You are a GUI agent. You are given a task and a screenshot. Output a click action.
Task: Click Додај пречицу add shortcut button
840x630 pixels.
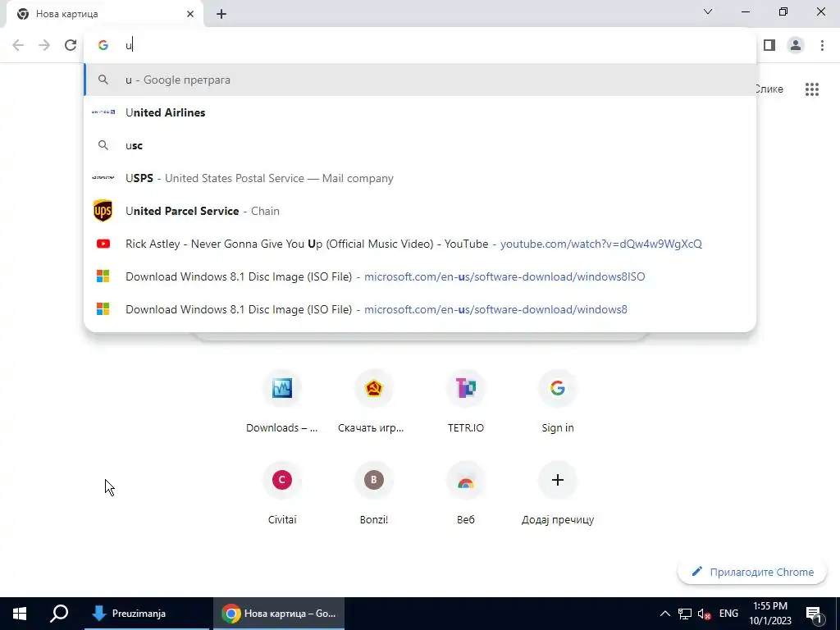557,492
